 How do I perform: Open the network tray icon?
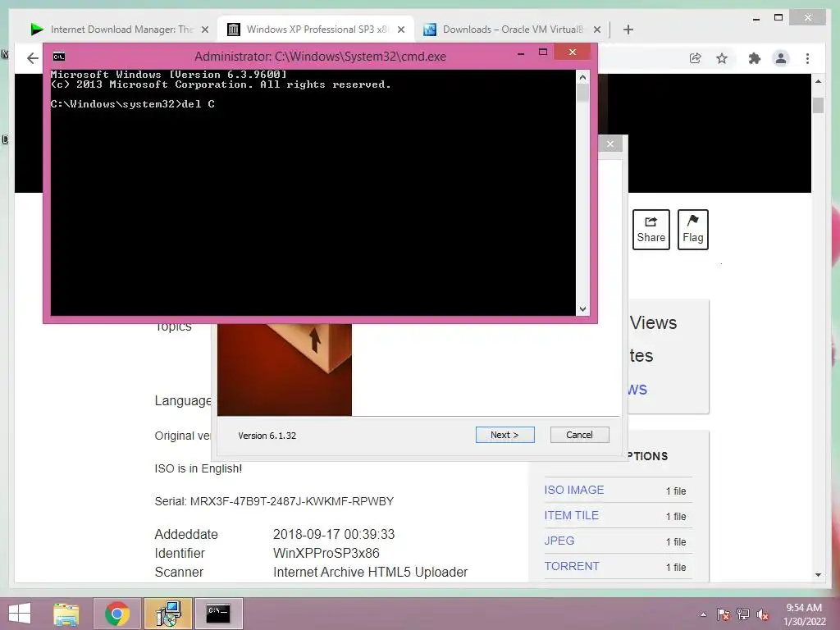point(743,614)
